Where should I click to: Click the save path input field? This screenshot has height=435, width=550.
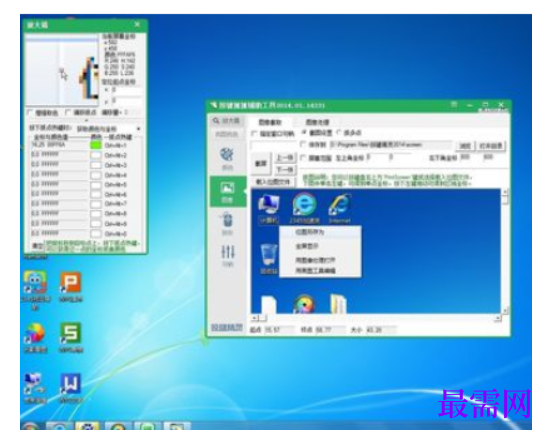point(391,145)
